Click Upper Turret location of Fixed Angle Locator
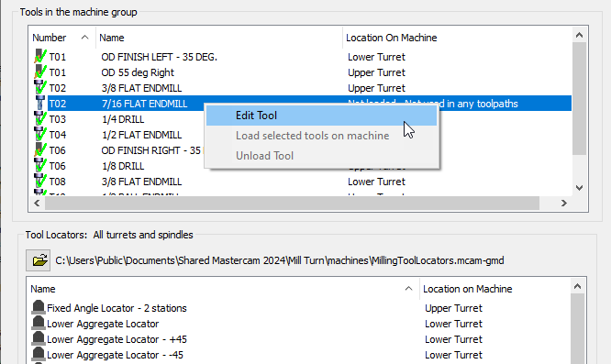The width and height of the screenshot is (611, 364). pyautogui.click(x=453, y=308)
